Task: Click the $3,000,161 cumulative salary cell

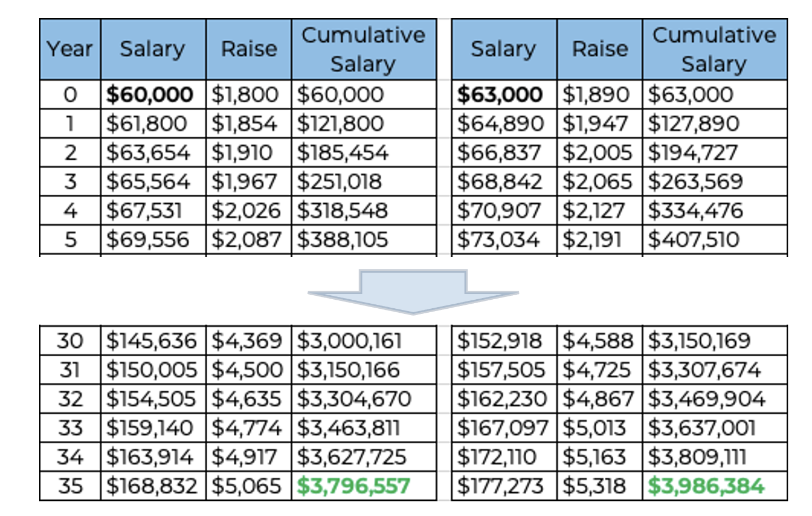Action: point(350,341)
